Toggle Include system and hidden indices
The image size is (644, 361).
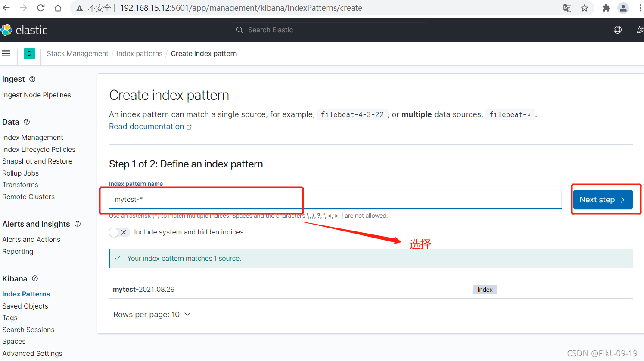119,232
